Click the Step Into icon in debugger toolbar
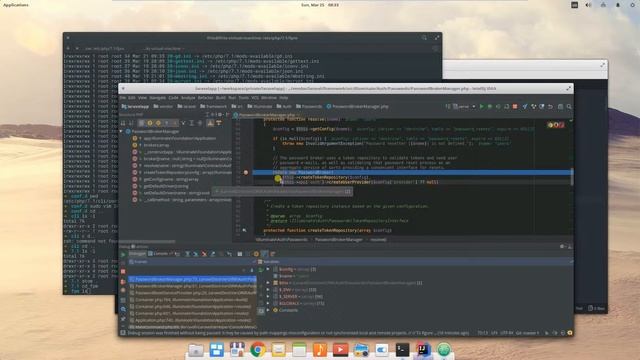The image size is (640, 360). pyautogui.click(x=196, y=254)
